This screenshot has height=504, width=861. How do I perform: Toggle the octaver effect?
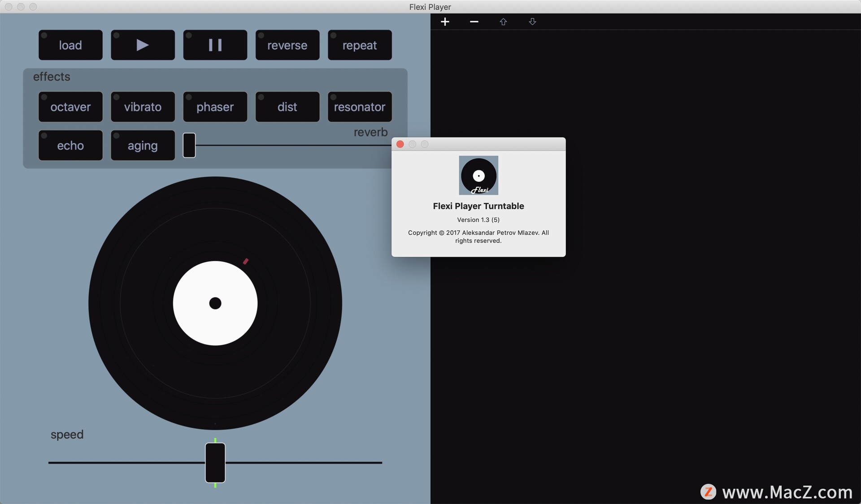tap(70, 107)
